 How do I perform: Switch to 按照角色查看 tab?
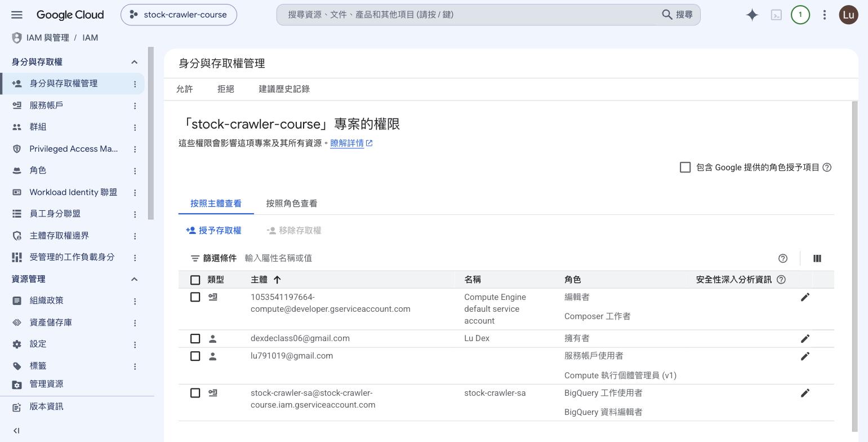coord(292,204)
